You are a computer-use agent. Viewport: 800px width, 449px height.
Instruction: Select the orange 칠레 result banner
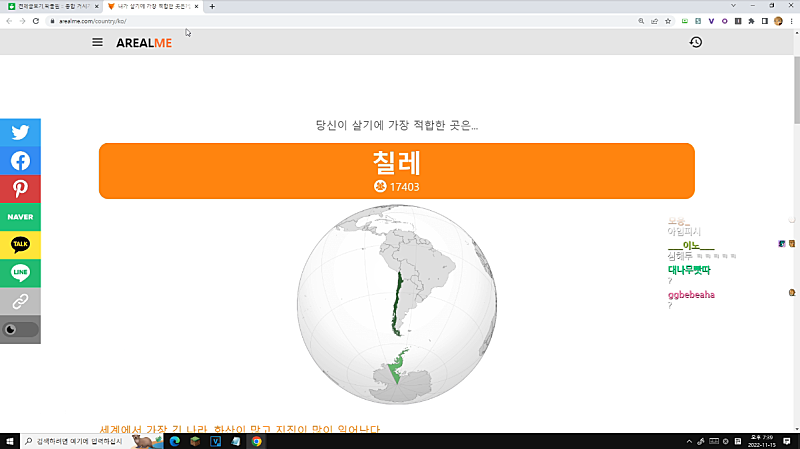(x=397, y=171)
